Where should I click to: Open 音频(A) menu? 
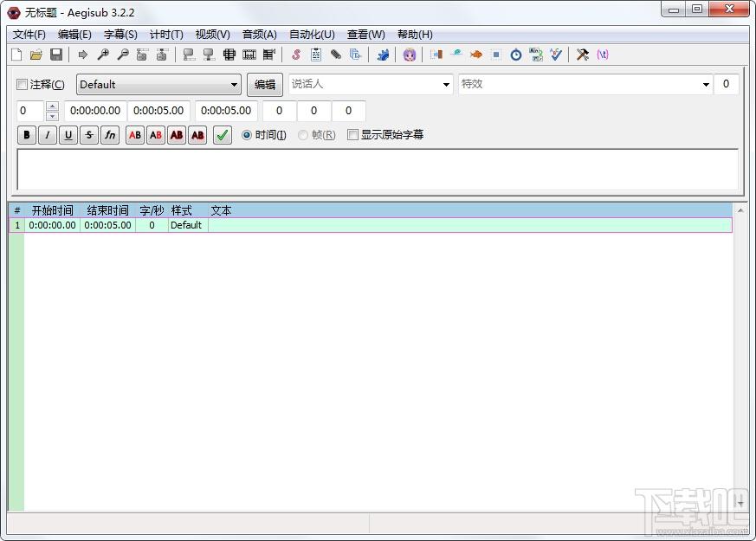(x=260, y=35)
